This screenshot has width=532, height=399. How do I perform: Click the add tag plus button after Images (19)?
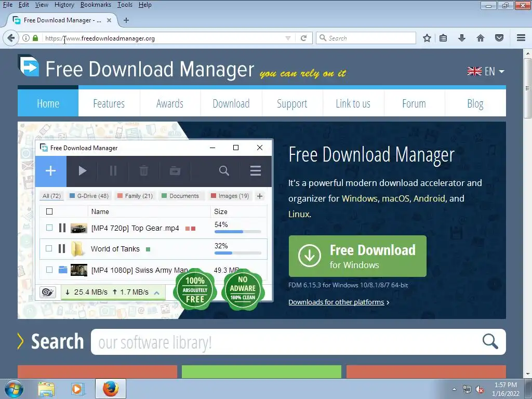coord(260,196)
